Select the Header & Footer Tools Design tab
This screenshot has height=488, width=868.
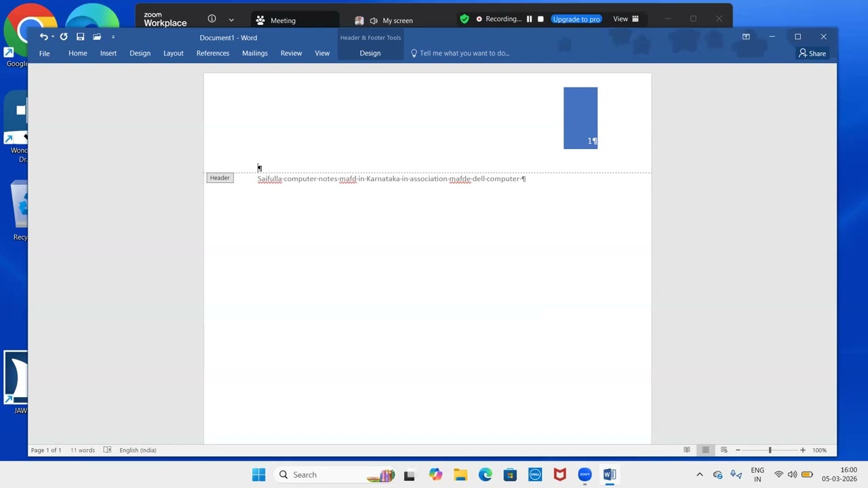pos(370,53)
